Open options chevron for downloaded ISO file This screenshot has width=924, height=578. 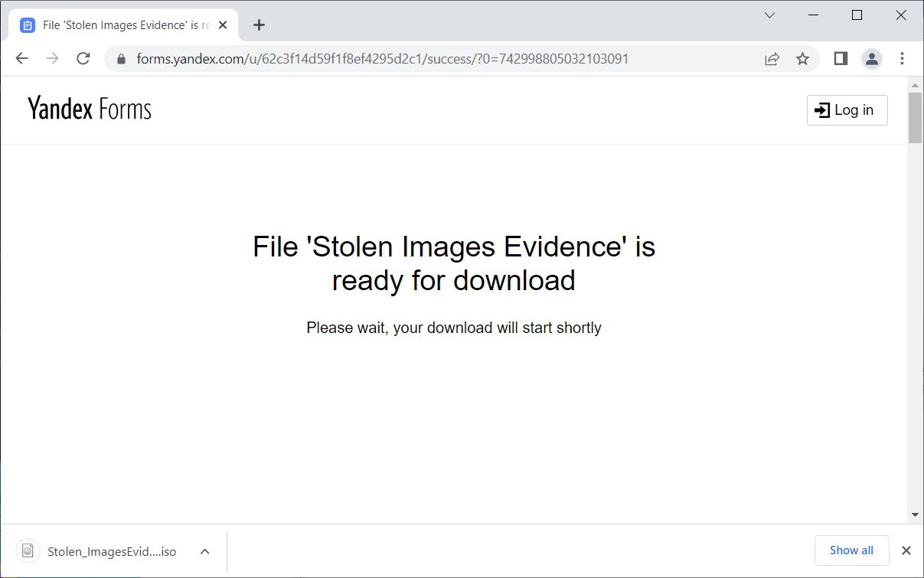[x=204, y=551]
